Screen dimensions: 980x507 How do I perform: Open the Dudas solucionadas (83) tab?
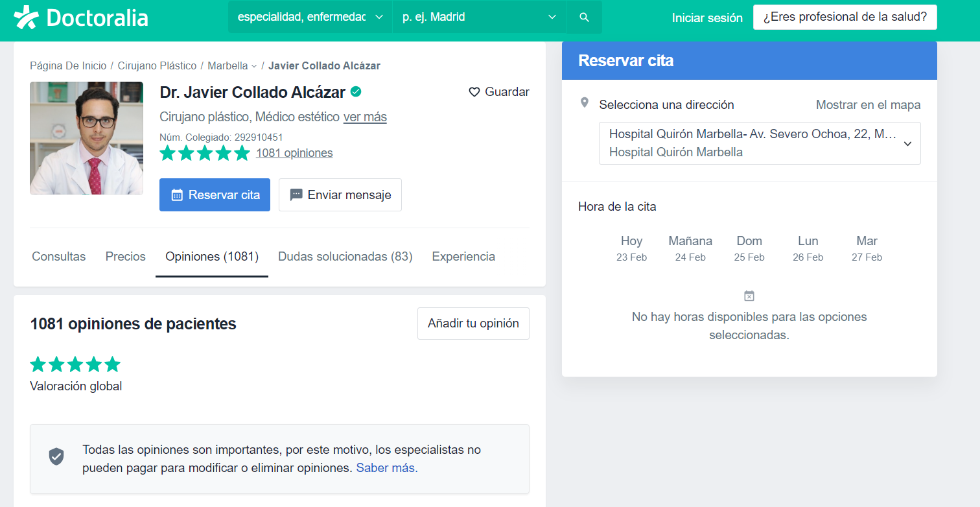345,257
